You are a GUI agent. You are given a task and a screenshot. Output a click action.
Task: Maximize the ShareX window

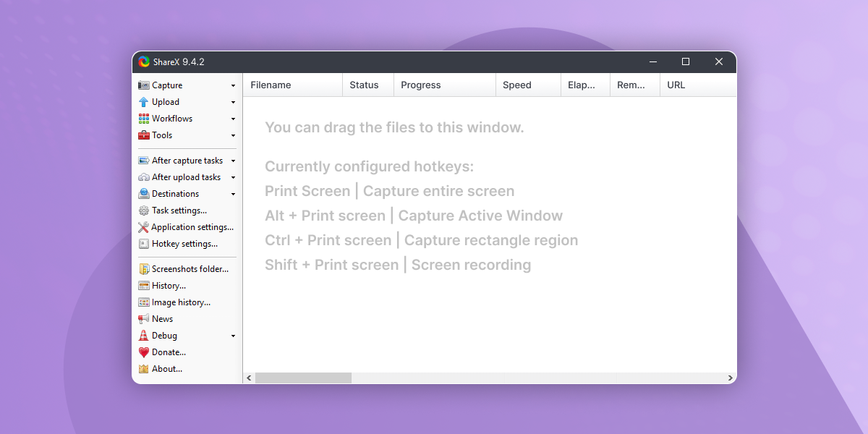coord(686,61)
